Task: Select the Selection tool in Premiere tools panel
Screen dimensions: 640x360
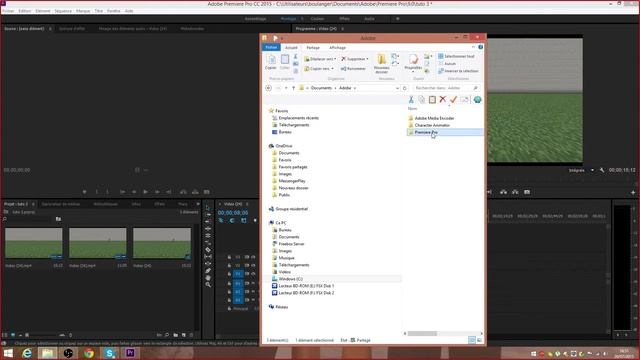Action: (208, 207)
